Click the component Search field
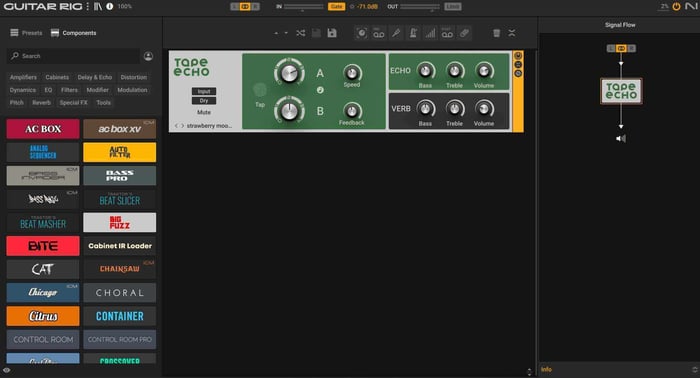The width and height of the screenshot is (700, 378). (x=73, y=56)
